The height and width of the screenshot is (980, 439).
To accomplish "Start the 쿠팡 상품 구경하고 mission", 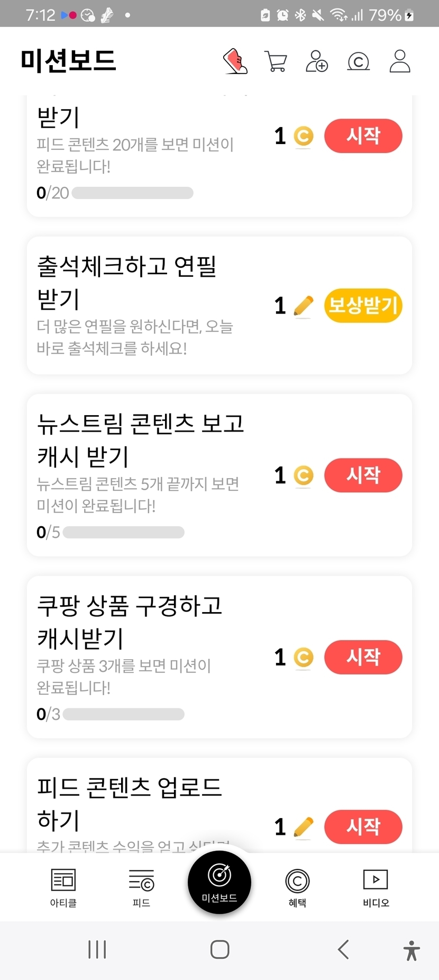I will point(363,657).
